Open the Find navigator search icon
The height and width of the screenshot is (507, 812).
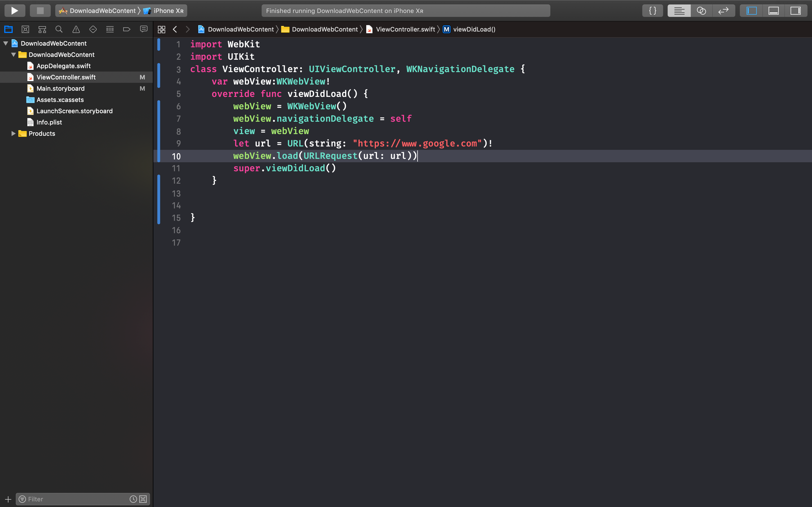click(x=59, y=30)
